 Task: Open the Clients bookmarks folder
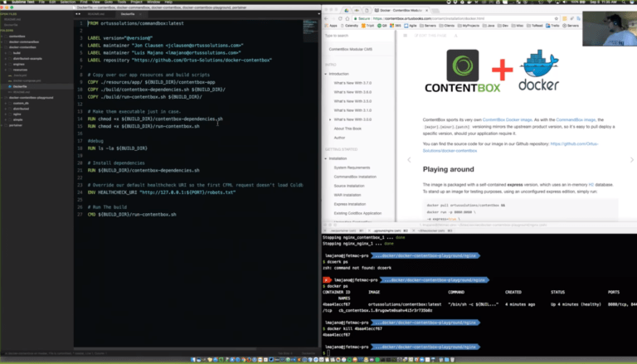coord(447,26)
